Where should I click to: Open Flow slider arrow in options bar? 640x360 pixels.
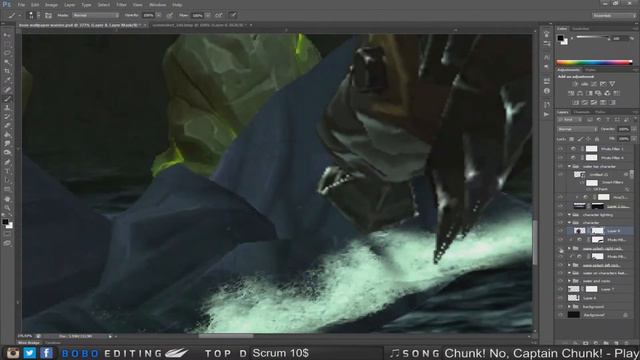(208, 16)
